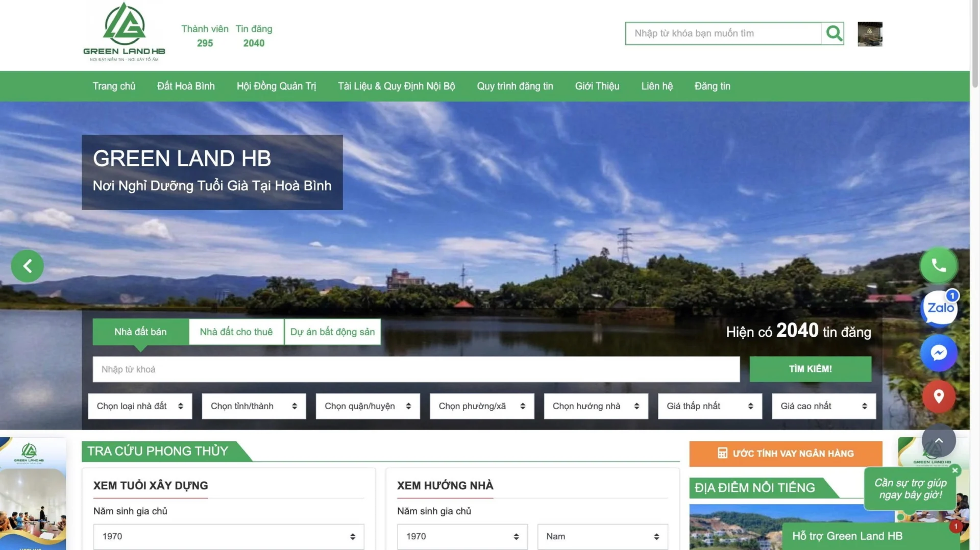
Task: Select Nhà đất bán tab
Action: pos(140,332)
